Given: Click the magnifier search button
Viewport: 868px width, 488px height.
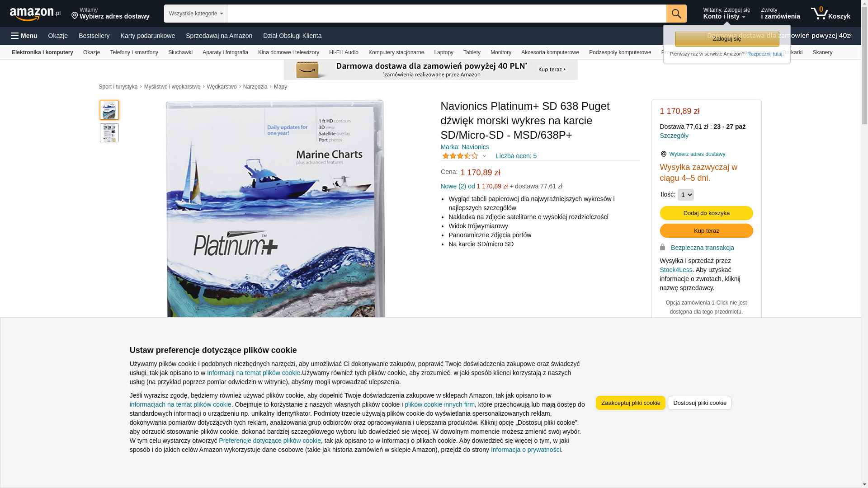Looking at the screenshot, I should 676,14.
